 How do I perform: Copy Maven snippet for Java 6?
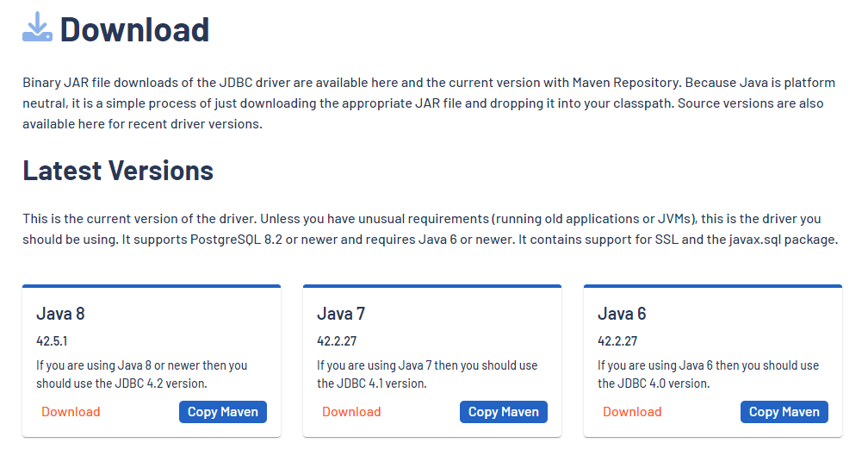point(784,412)
